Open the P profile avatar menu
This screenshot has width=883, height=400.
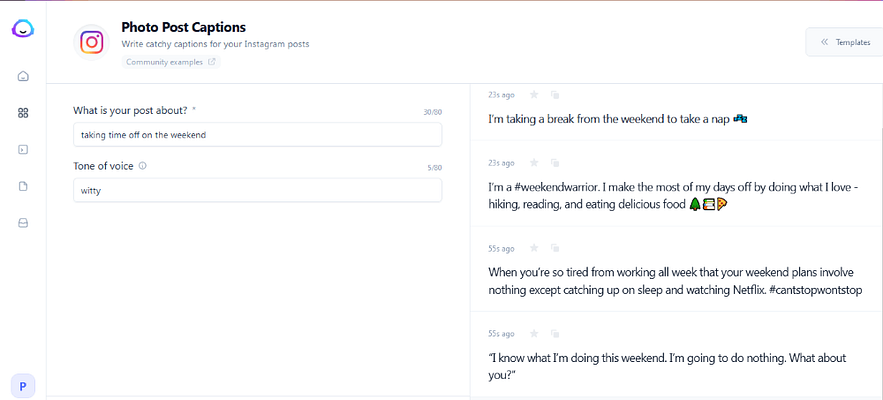(23, 385)
